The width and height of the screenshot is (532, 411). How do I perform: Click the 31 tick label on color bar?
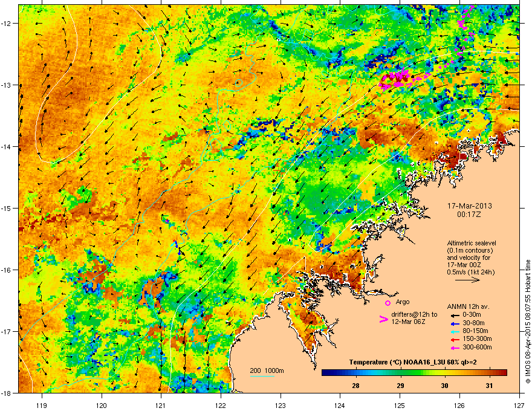click(x=489, y=386)
